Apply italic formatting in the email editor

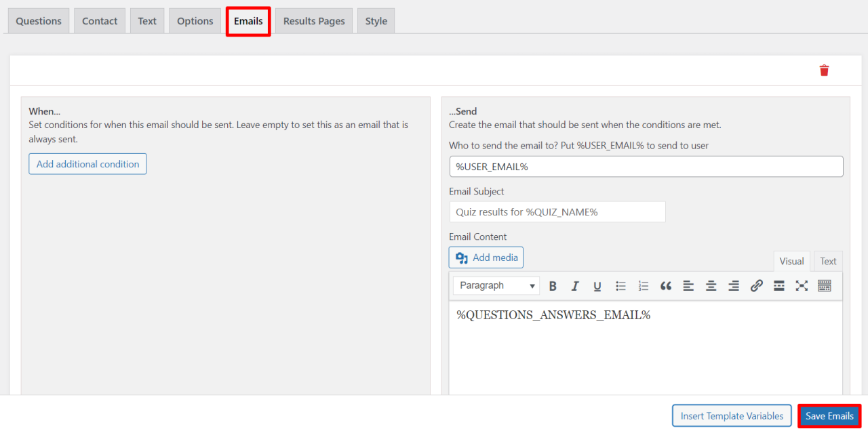(x=575, y=286)
